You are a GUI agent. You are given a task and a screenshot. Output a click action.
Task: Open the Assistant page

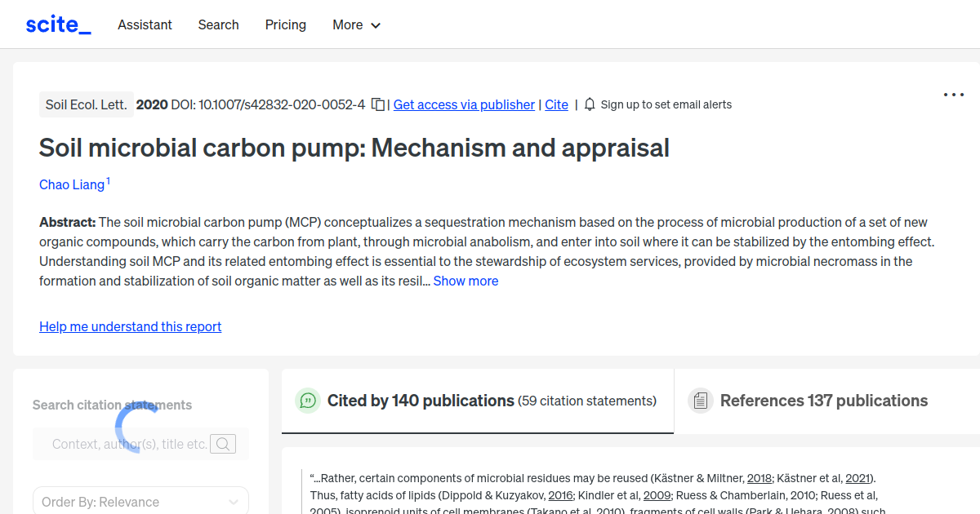pyautogui.click(x=145, y=24)
